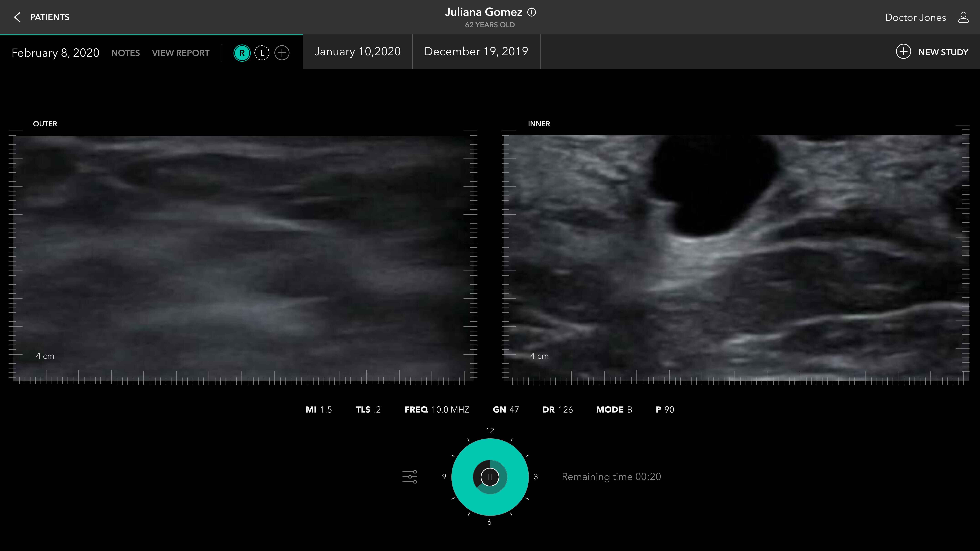Open the scan settings sliders icon
980x551 pixels.
[x=410, y=477]
